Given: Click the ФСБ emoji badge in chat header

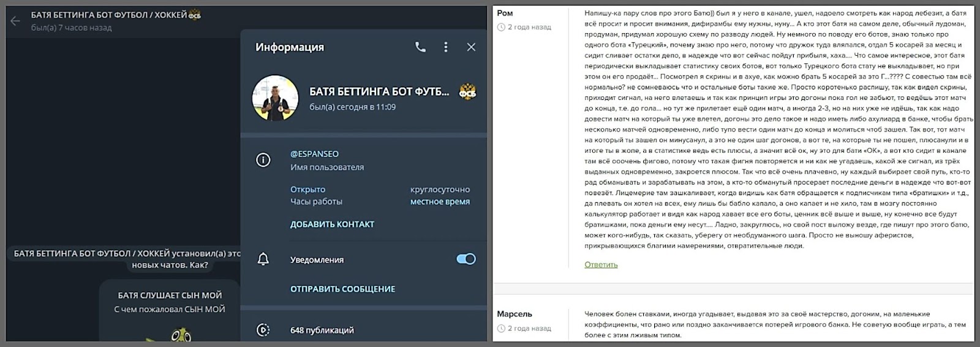Looking at the screenshot, I should pyautogui.click(x=195, y=15).
